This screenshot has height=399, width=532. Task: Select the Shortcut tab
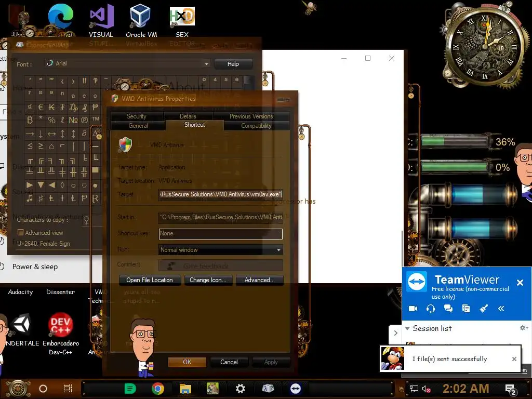pyautogui.click(x=194, y=125)
